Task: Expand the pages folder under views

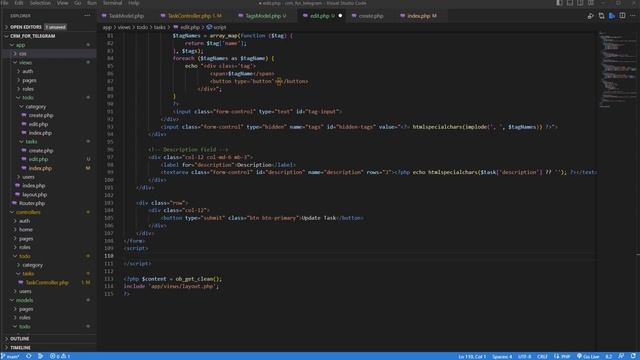Action: tap(29, 80)
